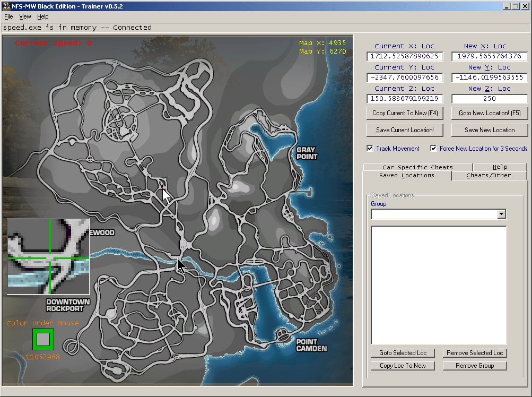Uncheck Force New Location for 3 Seconds
Screen dimensions: 532x397
coord(433,148)
